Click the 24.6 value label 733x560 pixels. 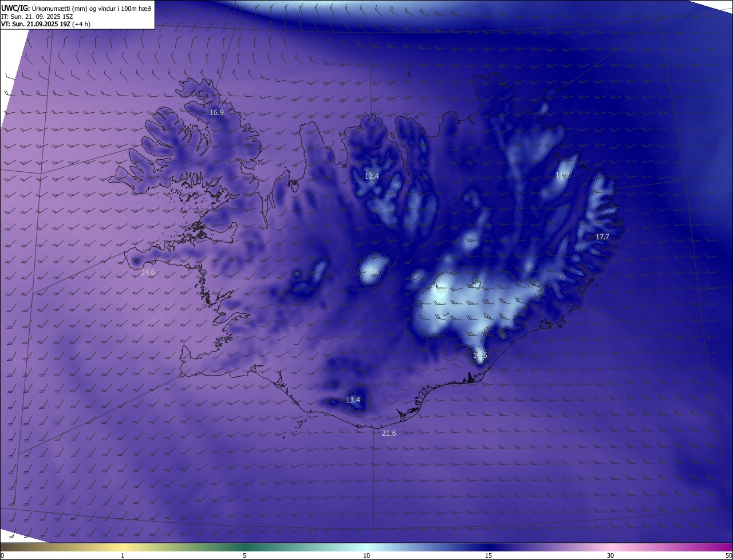[x=148, y=273]
